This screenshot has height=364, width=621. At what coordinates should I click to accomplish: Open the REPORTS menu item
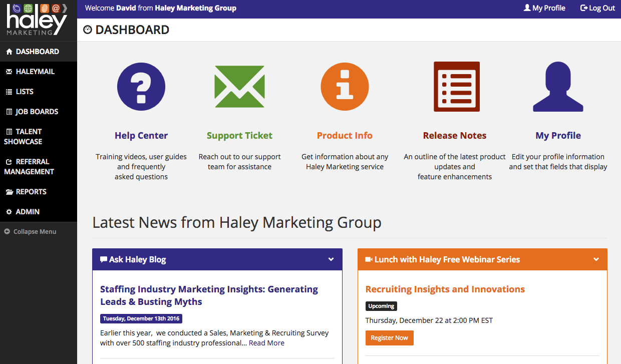pos(39,192)
